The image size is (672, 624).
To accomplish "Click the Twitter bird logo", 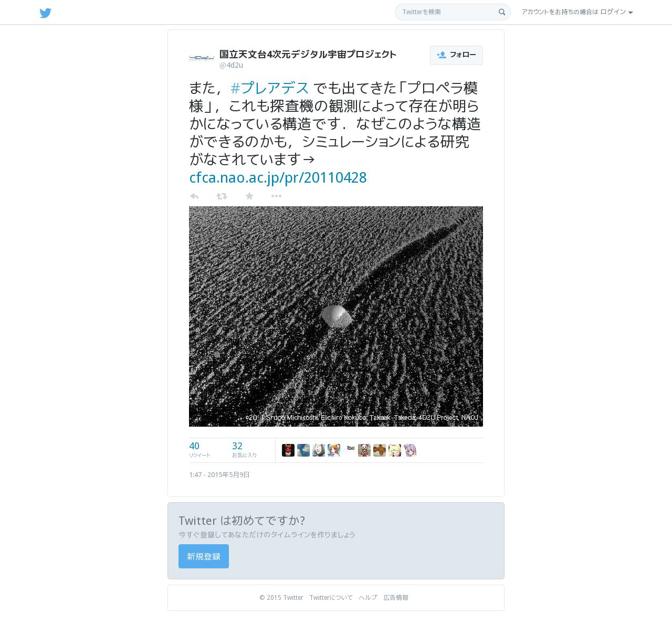I will click(46, 13).
